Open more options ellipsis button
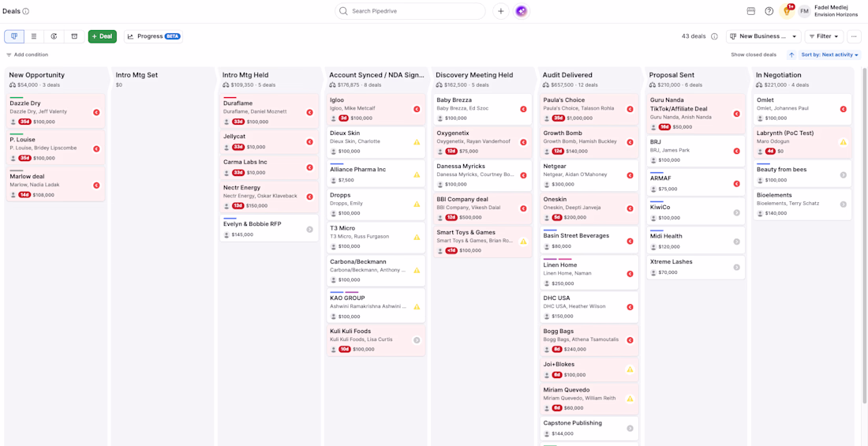The width and height of the screenshot is (868, 446). (854, 36)
